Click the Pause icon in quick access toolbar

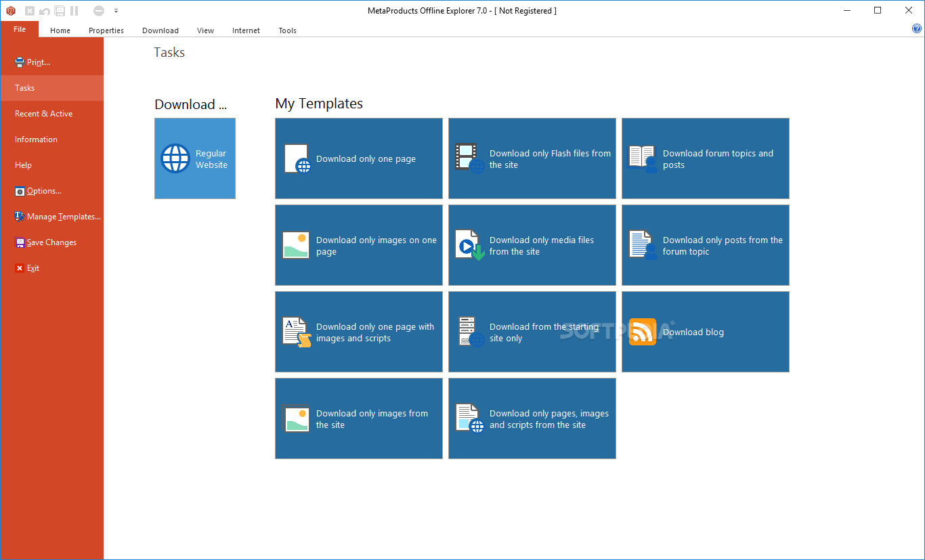pyautogui.click(x=74, y=11)
